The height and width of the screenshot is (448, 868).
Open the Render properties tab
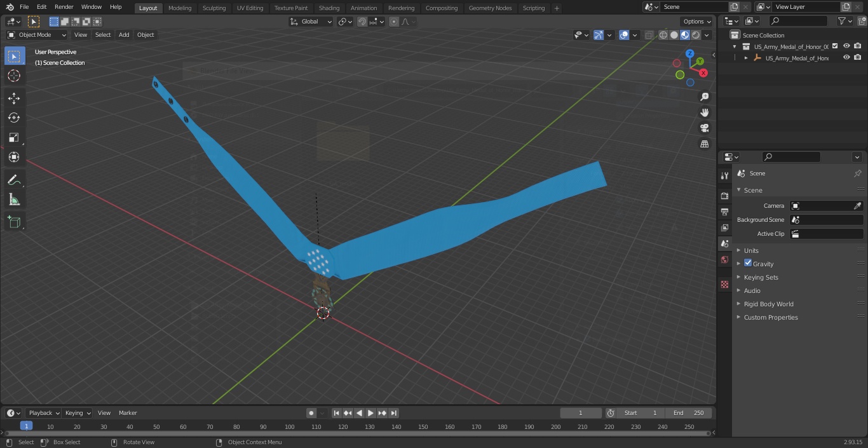point(724,196)
